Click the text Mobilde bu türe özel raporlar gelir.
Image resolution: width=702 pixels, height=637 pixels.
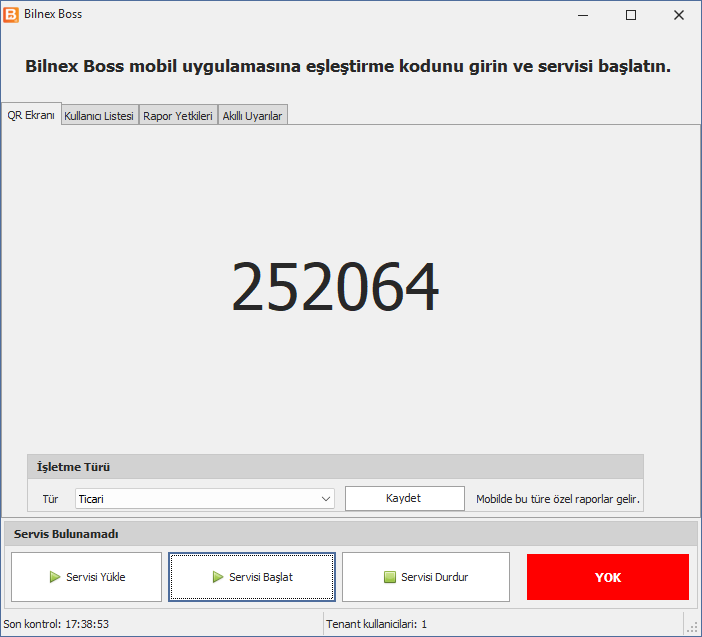tap(558, 499)
